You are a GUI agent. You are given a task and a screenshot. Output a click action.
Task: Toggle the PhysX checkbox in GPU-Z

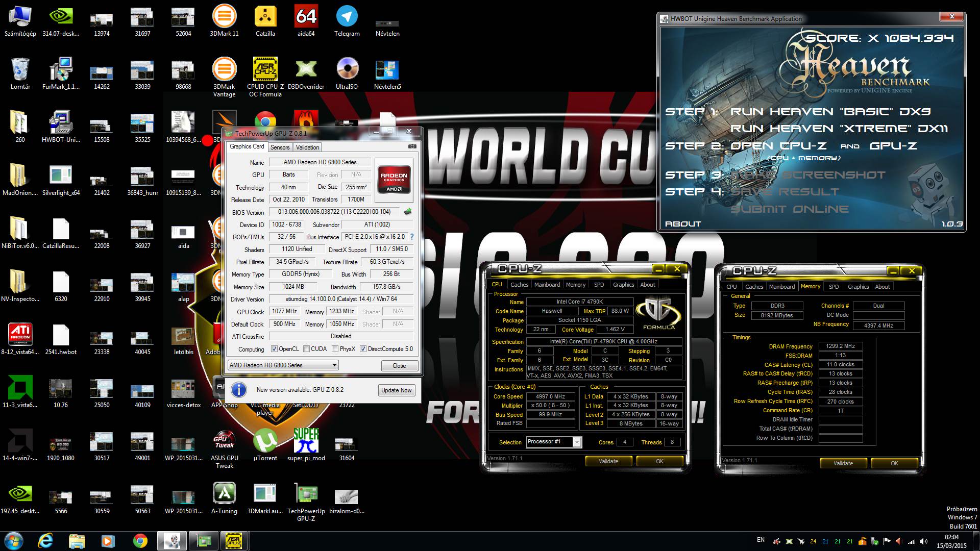[x=335, y=349]
